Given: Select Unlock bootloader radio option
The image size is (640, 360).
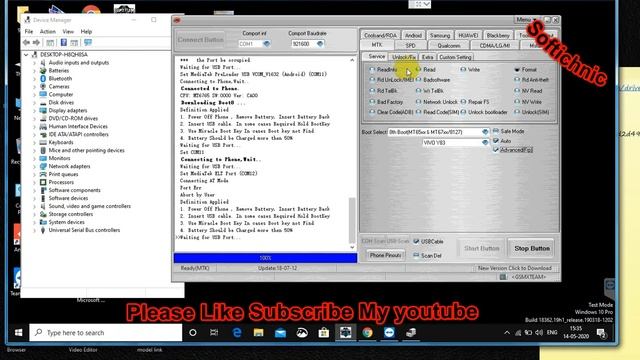Looking at the screenshot, I should point(463,112).
